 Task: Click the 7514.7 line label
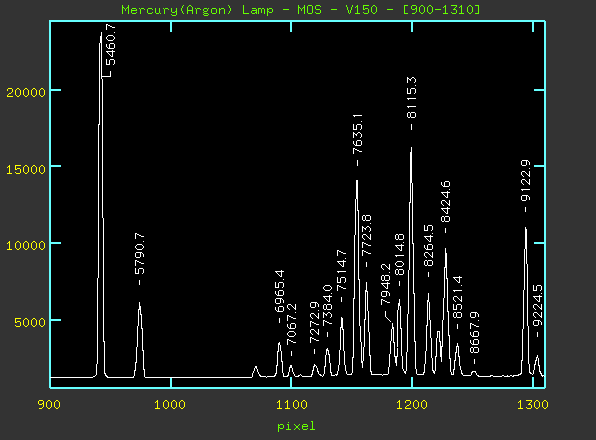341,271
